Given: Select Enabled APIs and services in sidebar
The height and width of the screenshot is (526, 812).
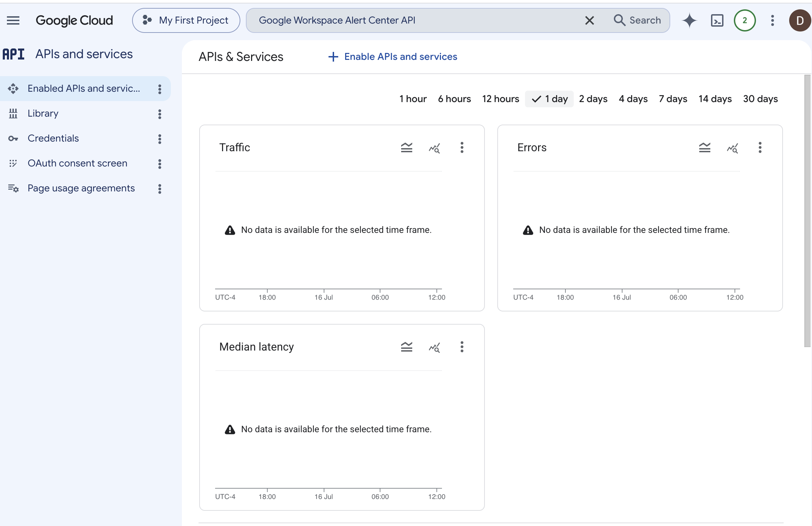Looking at the screenshot, I should click(85, 89).
